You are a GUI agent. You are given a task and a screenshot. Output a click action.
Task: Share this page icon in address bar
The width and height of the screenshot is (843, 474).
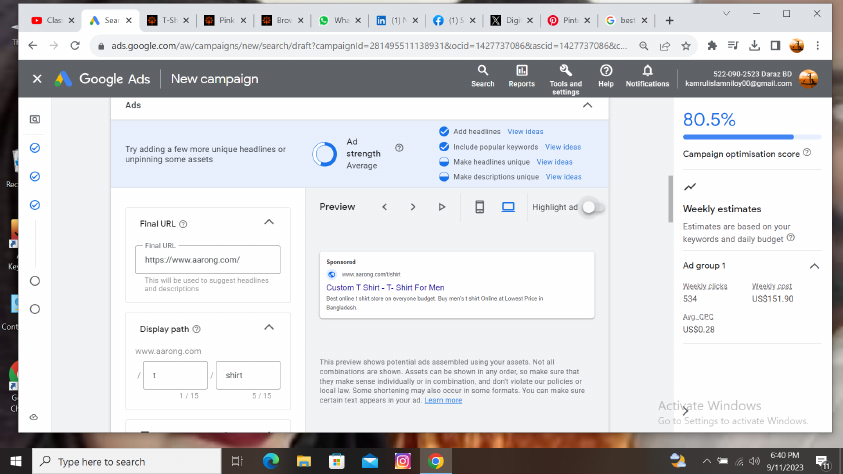pyautogui.click(x=665, y=46)
